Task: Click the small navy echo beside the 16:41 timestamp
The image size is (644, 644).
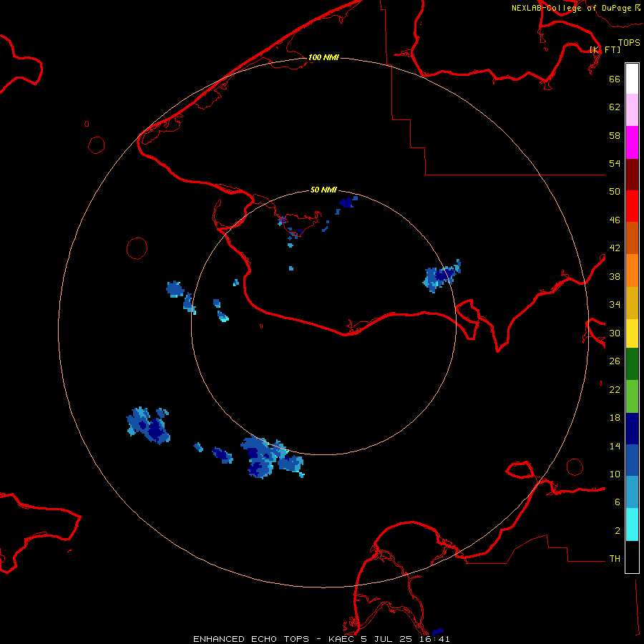Action: point(438,631)
